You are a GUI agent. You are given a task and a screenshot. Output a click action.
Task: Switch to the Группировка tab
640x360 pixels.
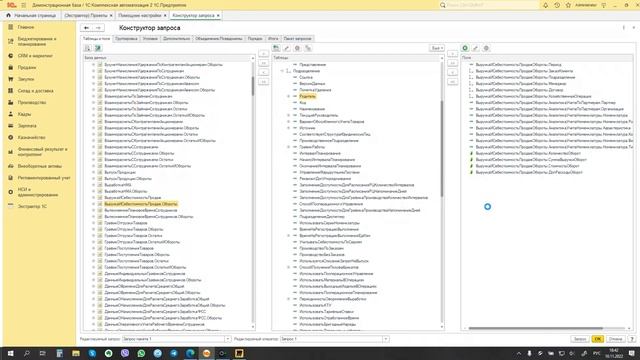[x=126, y=38]
